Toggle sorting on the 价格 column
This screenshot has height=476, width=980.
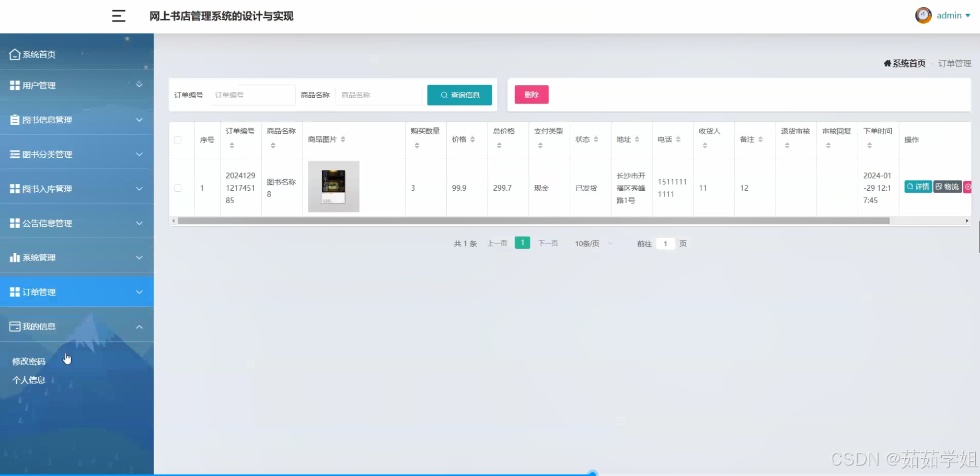click(x=472, y=139)
